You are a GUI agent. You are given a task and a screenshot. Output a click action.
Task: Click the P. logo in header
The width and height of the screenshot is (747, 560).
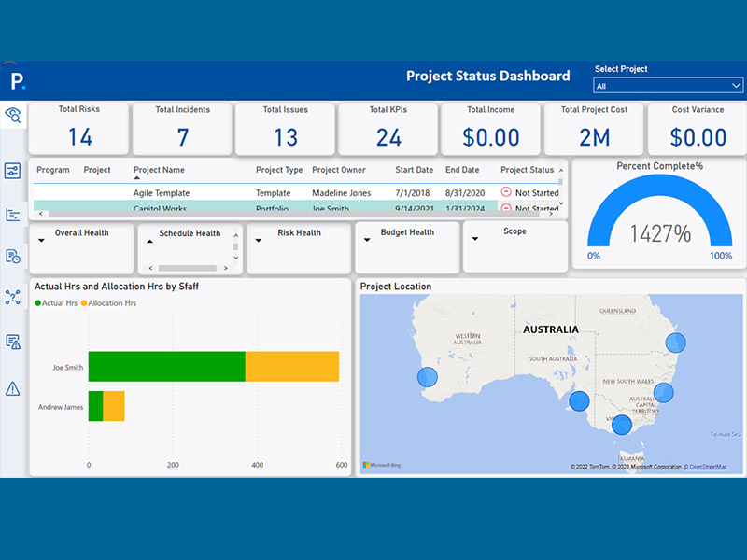pyautogui.click(x=18, y=81)
